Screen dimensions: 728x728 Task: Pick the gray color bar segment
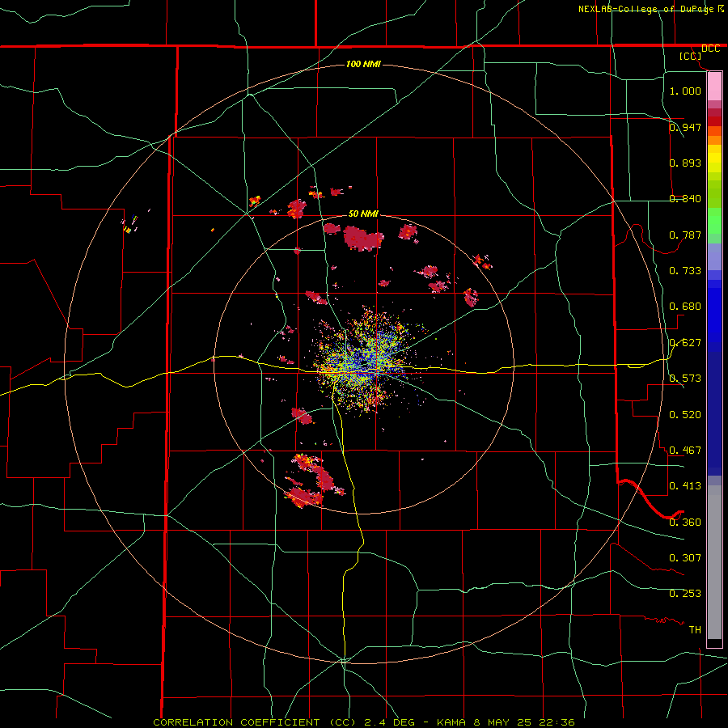tap(714, 562)
